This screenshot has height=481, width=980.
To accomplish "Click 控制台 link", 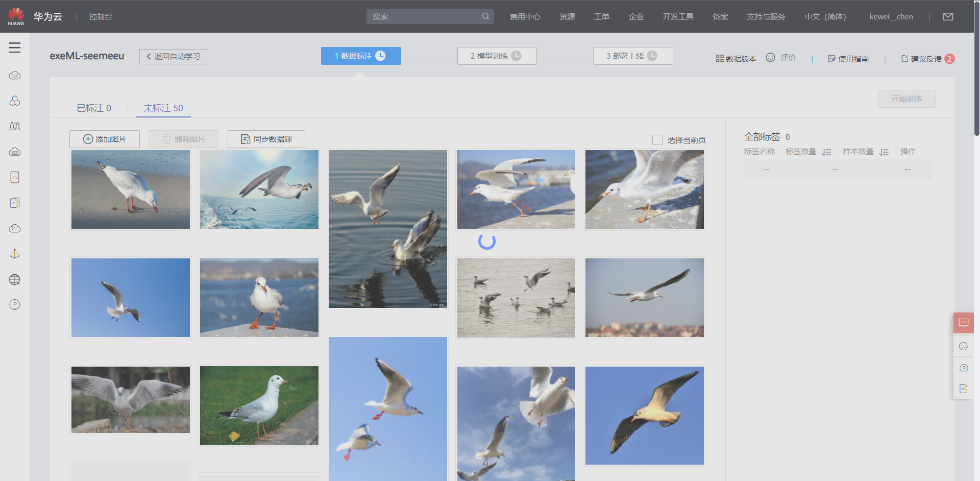I will click(101, 17).
